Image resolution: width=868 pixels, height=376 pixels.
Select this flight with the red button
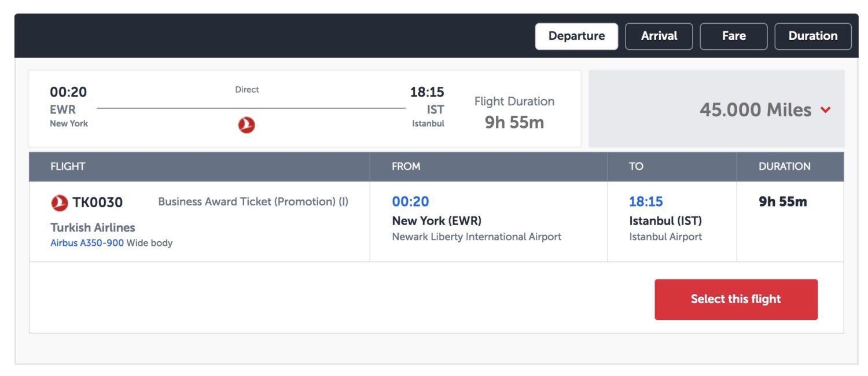coord(735,298)
